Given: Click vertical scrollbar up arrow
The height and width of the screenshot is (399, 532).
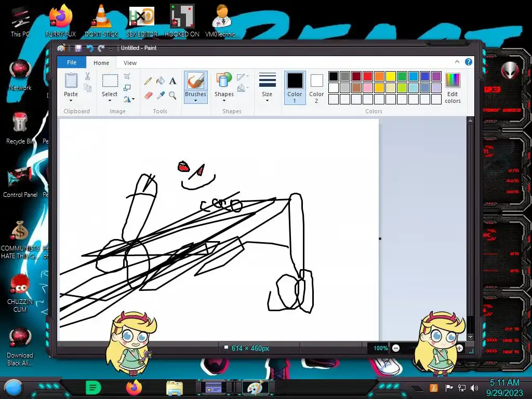Looking at the screenshot, I should 470,121.
